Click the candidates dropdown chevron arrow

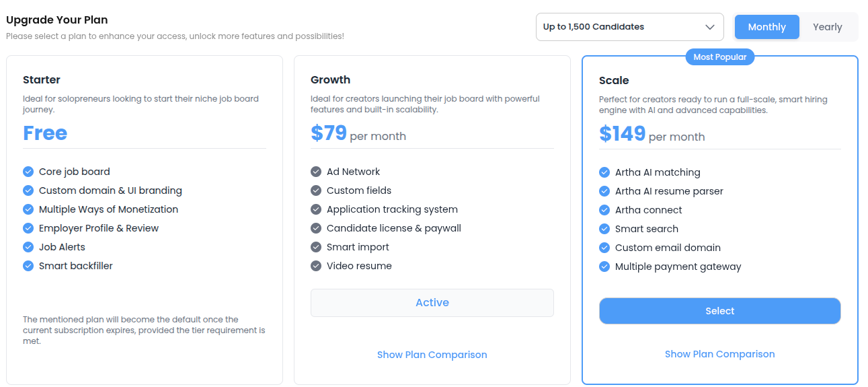click(x=710, y=27)
